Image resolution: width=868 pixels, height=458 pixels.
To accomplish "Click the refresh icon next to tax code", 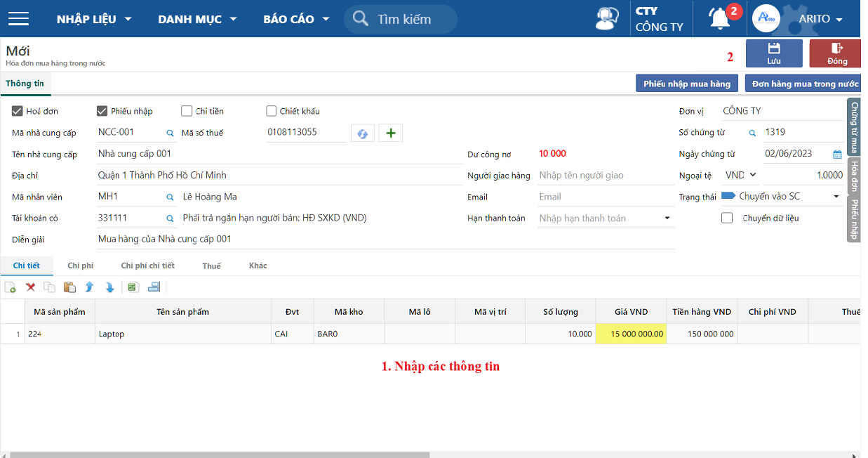I will click(362, 133).
